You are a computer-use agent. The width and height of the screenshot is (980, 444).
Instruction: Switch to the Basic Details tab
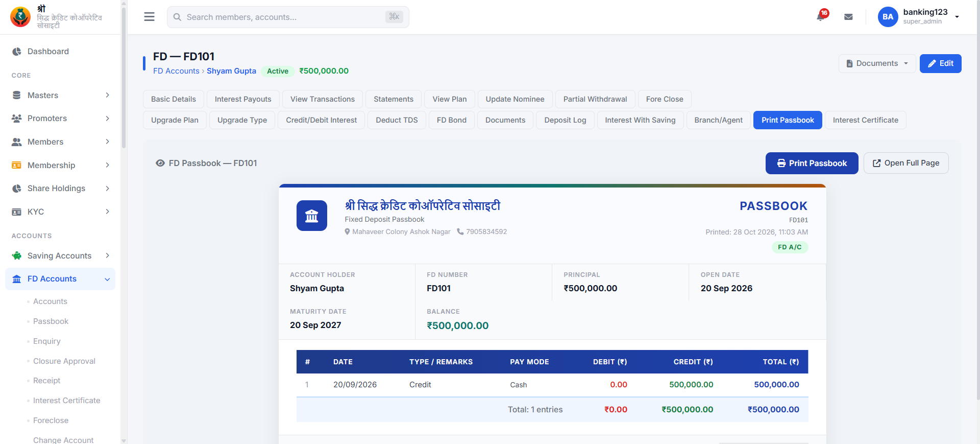point(174,99)
